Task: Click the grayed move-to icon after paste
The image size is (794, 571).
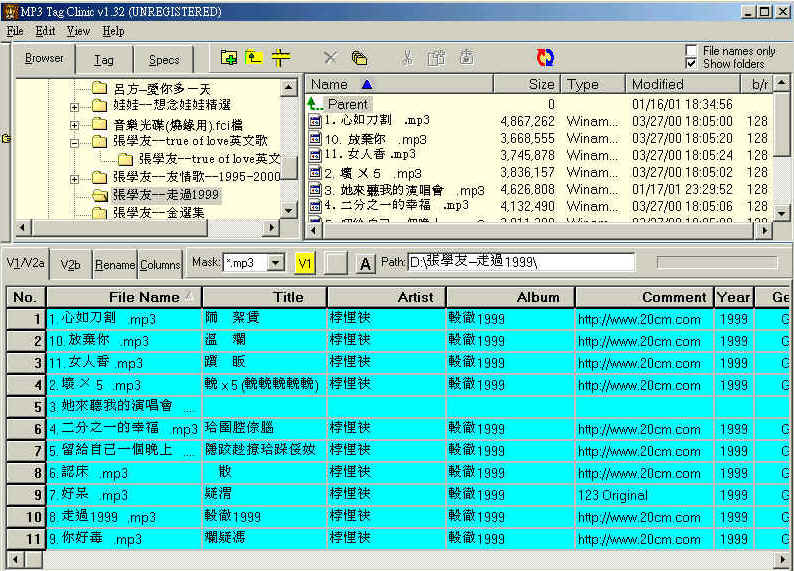Action: pos(466,58)
